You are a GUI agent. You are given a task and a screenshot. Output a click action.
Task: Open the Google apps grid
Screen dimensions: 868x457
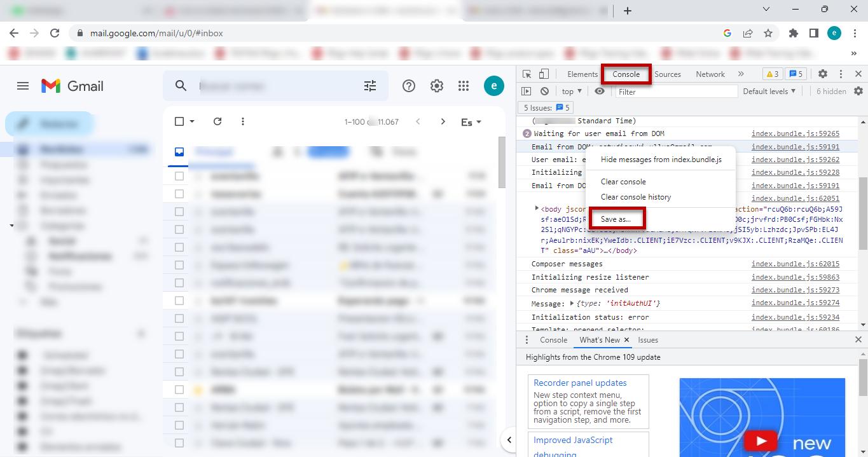click(464, 85)
